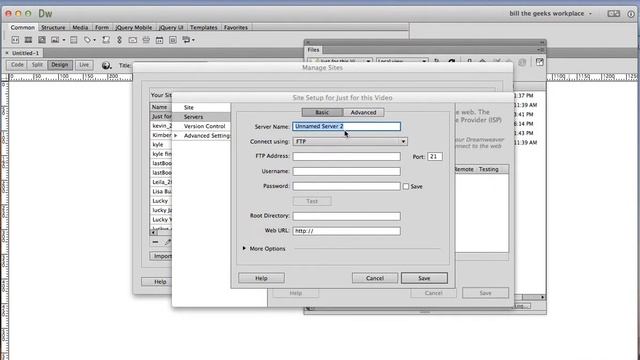Image resolution: width=640 pixels, height=360 pixels.
Task: Click the IFrame insert icon
Action: coord(173,40)
